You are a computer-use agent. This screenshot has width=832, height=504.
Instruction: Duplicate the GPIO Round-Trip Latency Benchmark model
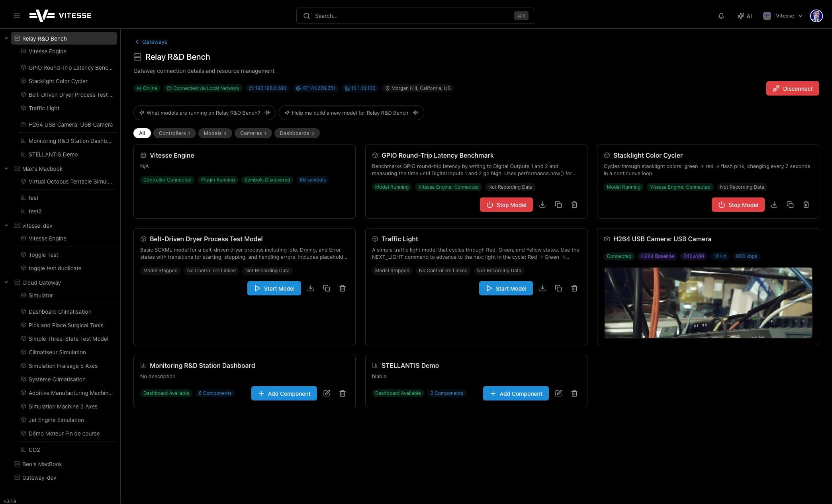(558, 205)
